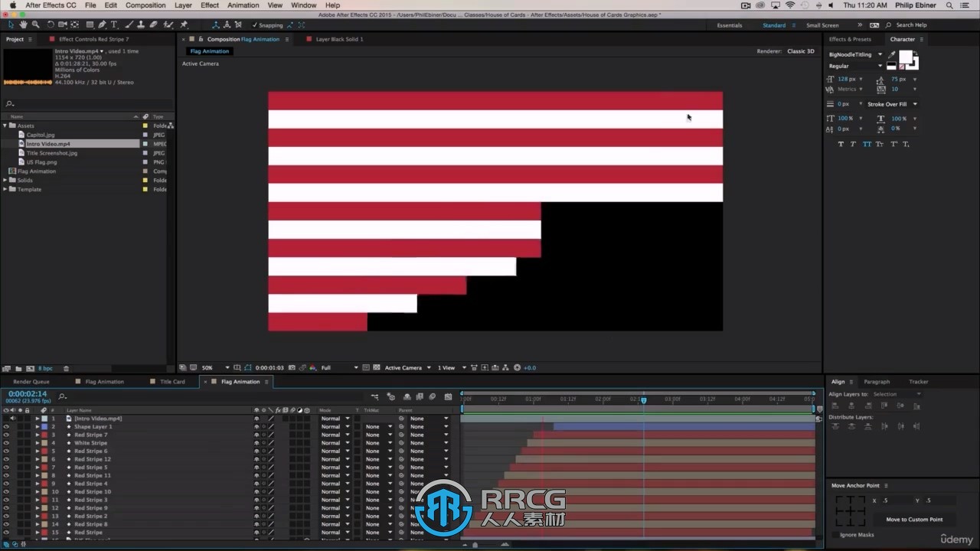Select the Rectangle shape tool

point(90,24)
